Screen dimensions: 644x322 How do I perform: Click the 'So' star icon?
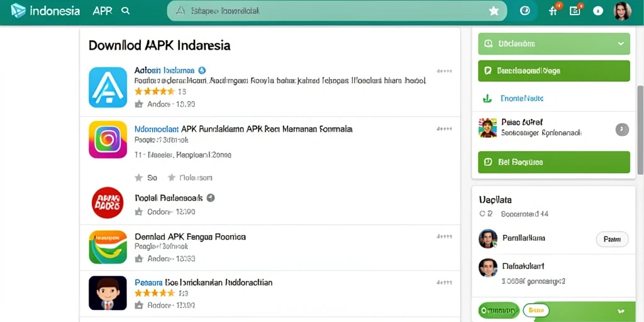139,178
